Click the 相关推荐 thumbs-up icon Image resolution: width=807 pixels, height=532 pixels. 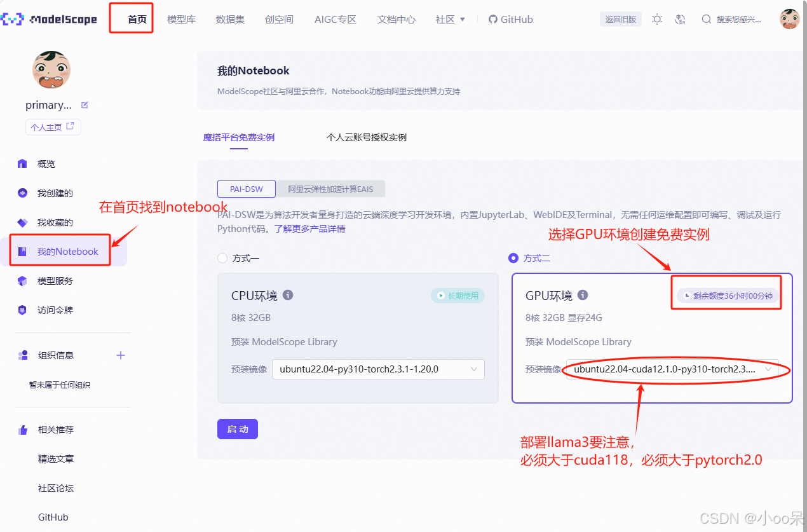pyautogui.click(x=24, y=430)
